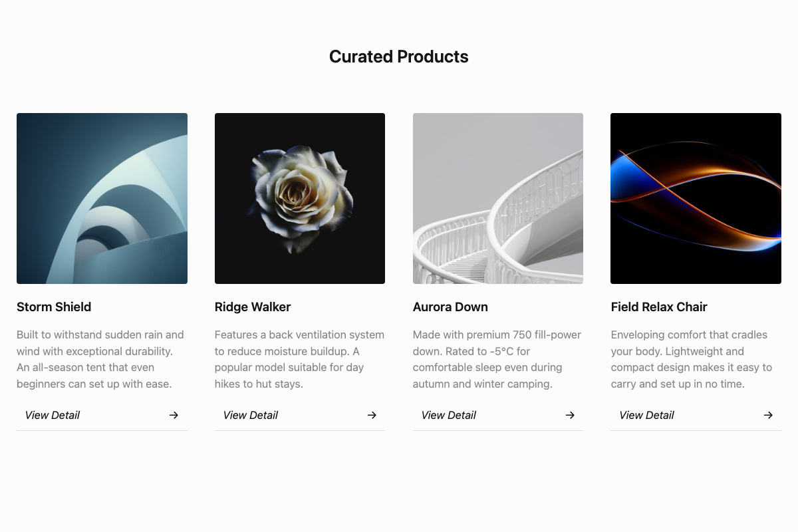This screenshot has width=798, height=532.
Task: Select the Field Relax Chair abstract ribbon image
Action: pos(696,198)
